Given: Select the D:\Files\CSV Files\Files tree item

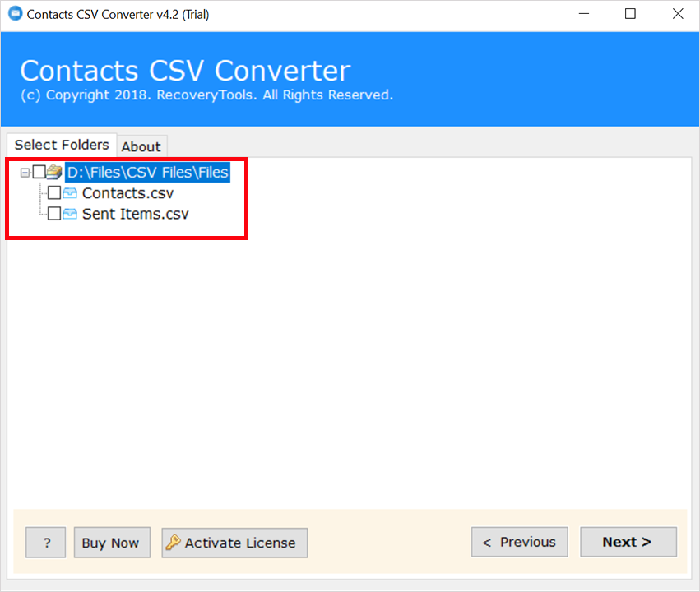Looking at the screenshot, I should [x=147, y=172].
